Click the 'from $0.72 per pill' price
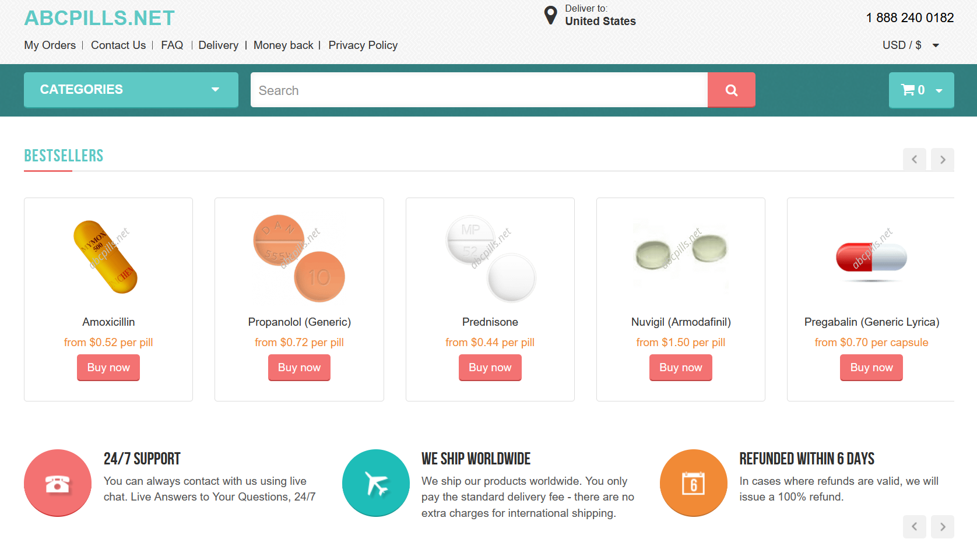Screen dimensions: 977x560 click(x=299, y=343)
